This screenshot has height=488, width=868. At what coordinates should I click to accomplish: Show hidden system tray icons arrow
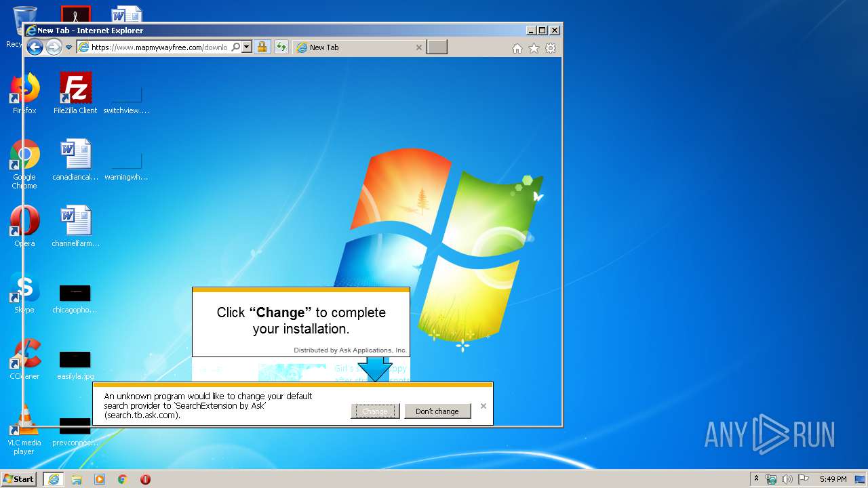tap(756, 479)
